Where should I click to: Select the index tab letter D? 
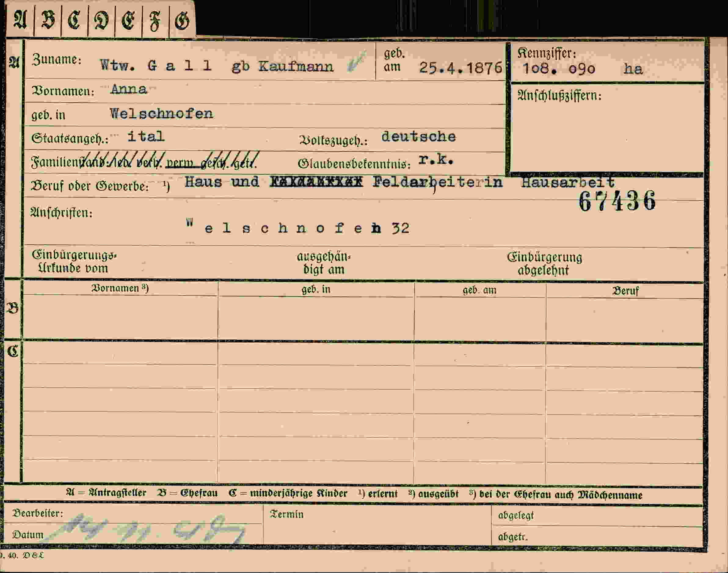pyautogui.click(x=101, y=21)
